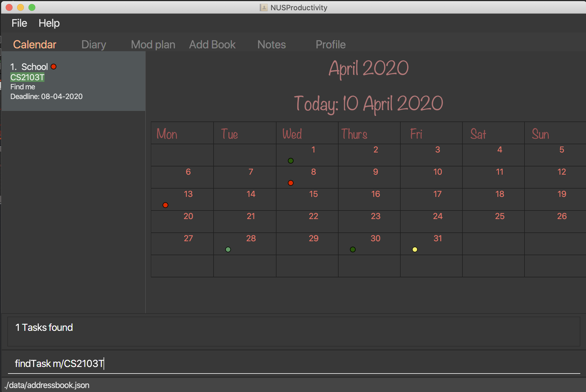Viewport: 586px width, 392px height.
Task: Click the Profile tab icon
Action: coord(331,44)
